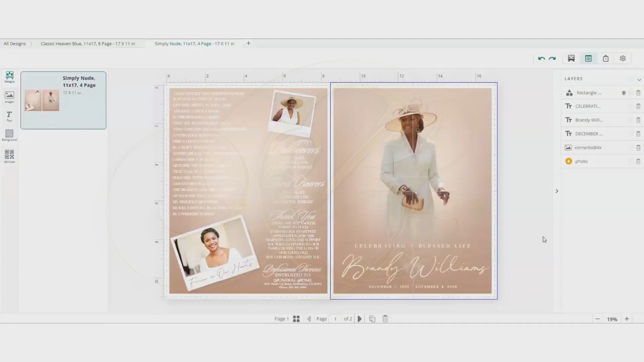Viewport: 644px width, 362px height.
Task: Select the Text tool in sidebar
Action: [9, 116]
